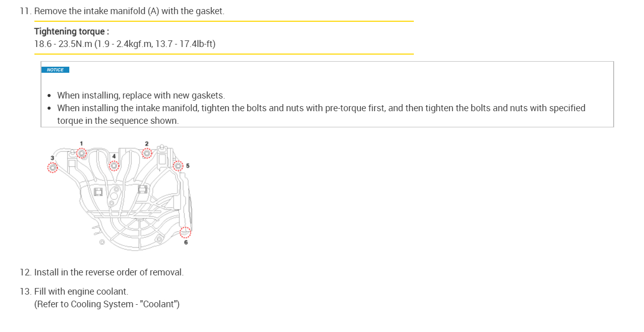This screenshot has height=332, width=644.
Task: Click the center bolt marked 4
Action: click(114, 165)
